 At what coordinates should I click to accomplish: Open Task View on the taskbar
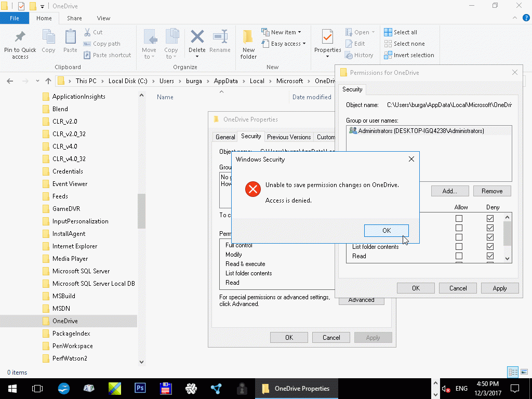tap(37, 389)
